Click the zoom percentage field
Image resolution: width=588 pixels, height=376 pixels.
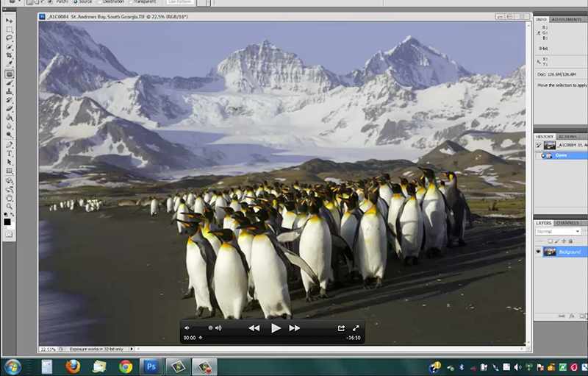click(48, 349)
